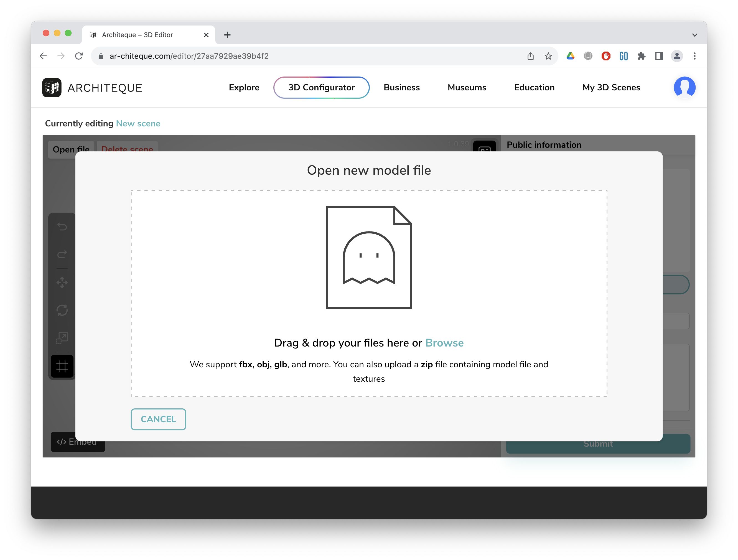Click the New scene link
The image size is (738, 560).
(138, 123)
